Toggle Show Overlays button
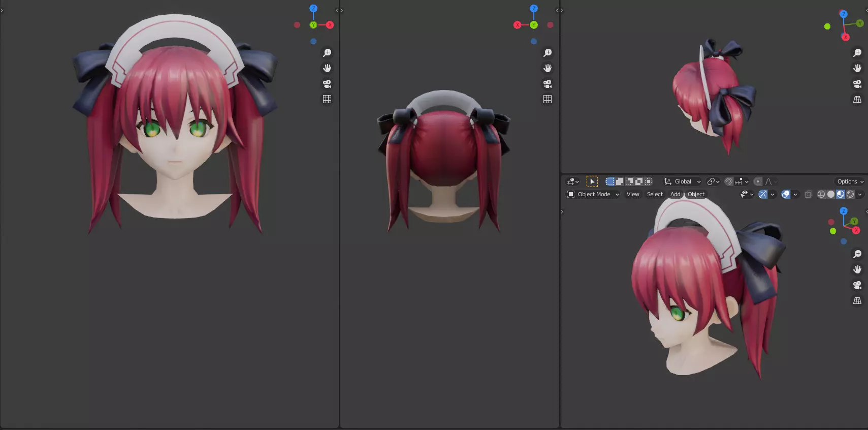The width and height of the screenshot is (868, 430). coord(786,194)
